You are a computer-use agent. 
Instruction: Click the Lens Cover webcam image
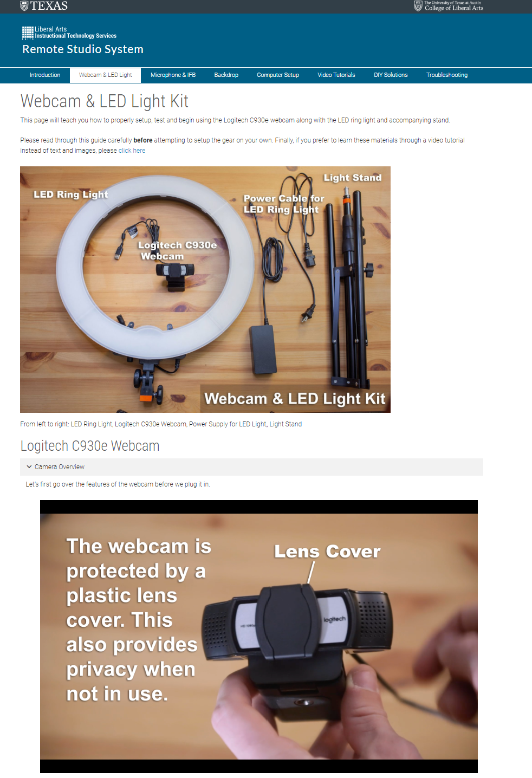(259, 637)
